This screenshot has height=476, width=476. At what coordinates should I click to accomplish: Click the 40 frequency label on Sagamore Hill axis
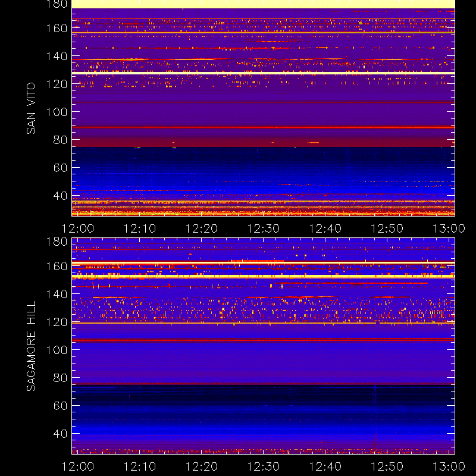[x=60, y=434]
